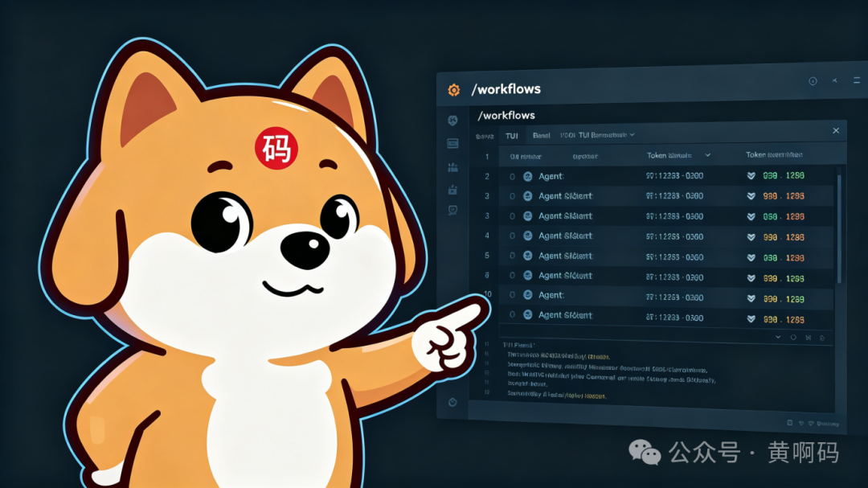Image resolution: width=868 pixels, height=488 pixels.
Task: Close the /workflows panel with the X
Action: [x=836, y=131]
